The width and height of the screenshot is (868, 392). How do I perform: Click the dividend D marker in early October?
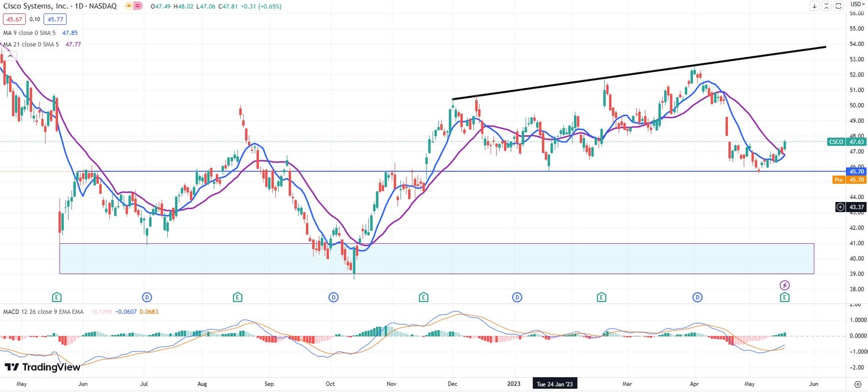coord(334,297)
